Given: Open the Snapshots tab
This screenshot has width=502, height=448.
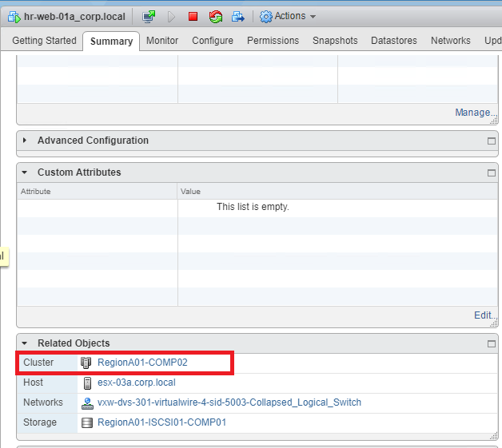Looking at the screenshot, I should click(x=335, y=41).
